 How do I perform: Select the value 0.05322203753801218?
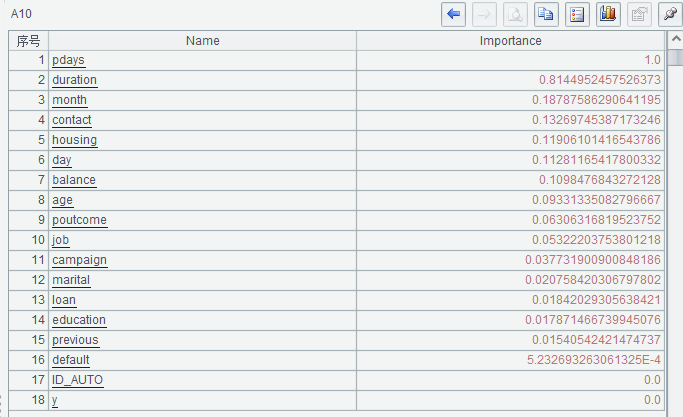(x=596, y=241)
